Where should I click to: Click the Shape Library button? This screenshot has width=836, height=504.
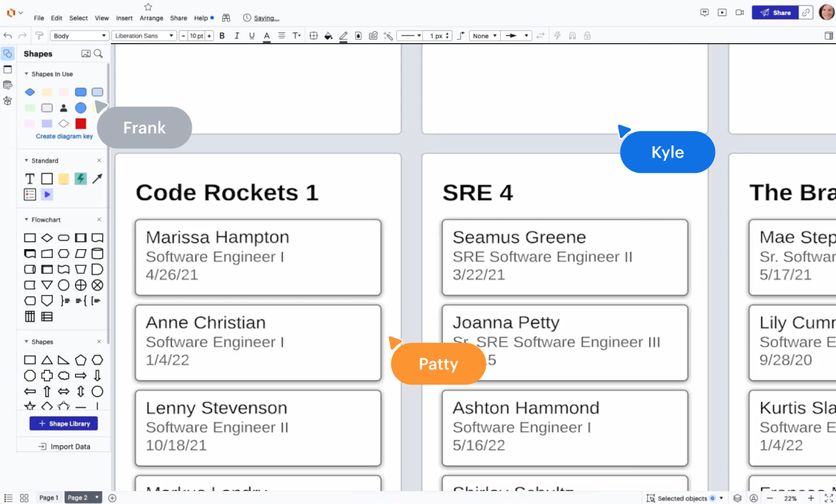tap(63, 424)
